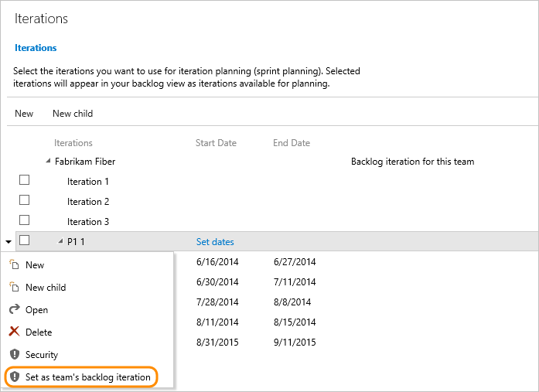Select the Iteration 3 row label
Viewport: 539px width, 392px height.
pyautogui.click(x=88, y=222)
